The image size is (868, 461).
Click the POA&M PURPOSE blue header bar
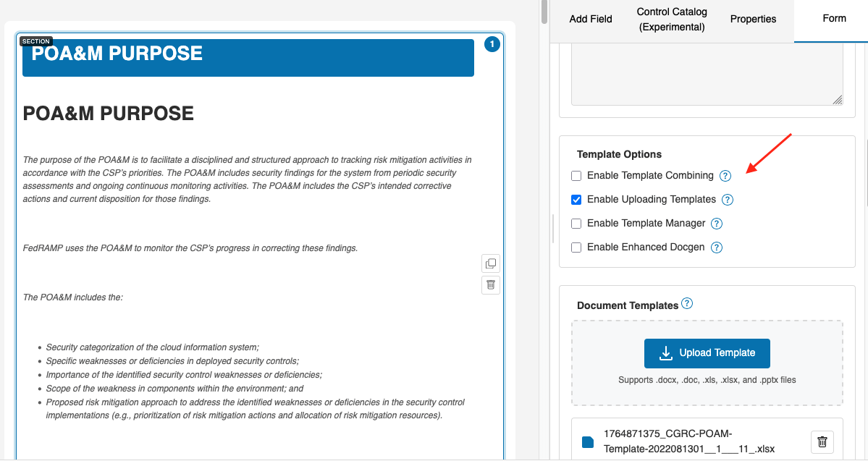(248, 58)
